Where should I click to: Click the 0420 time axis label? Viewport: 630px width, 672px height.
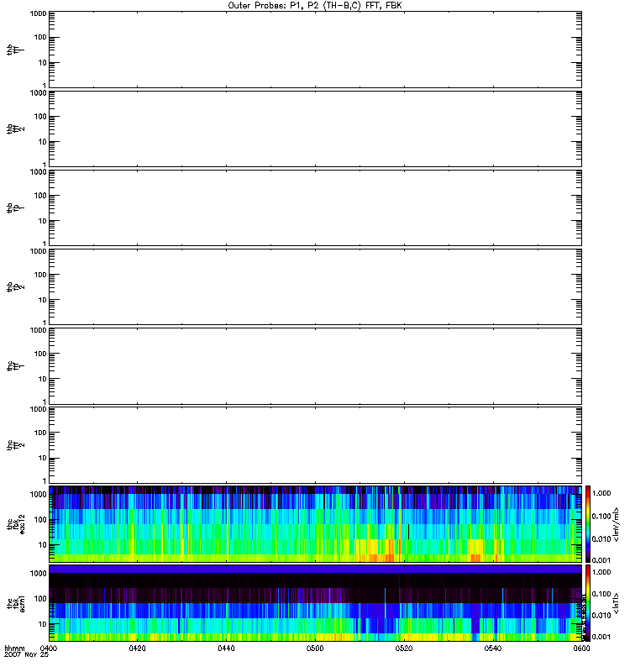click(x=137, y=648)
